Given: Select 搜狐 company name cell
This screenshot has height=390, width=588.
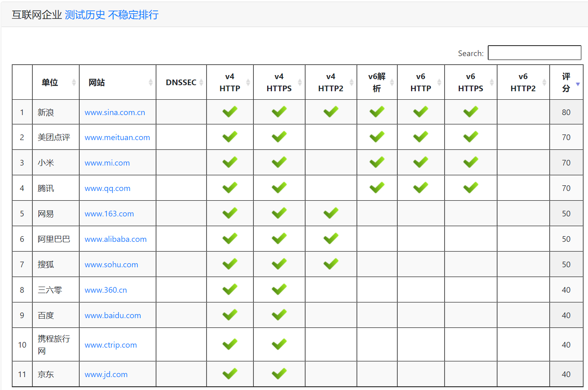Looking at the screenshot, I should [56, 264].
